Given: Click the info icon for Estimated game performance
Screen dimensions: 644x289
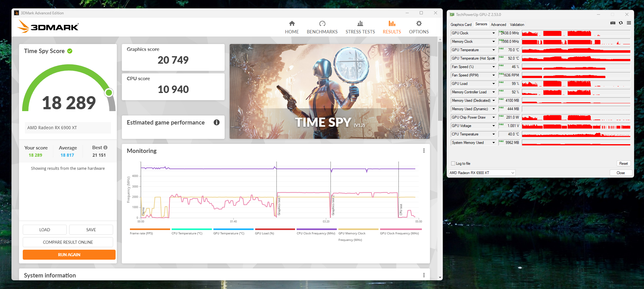Looking at the screenshot, I should (x=217, y=122).
